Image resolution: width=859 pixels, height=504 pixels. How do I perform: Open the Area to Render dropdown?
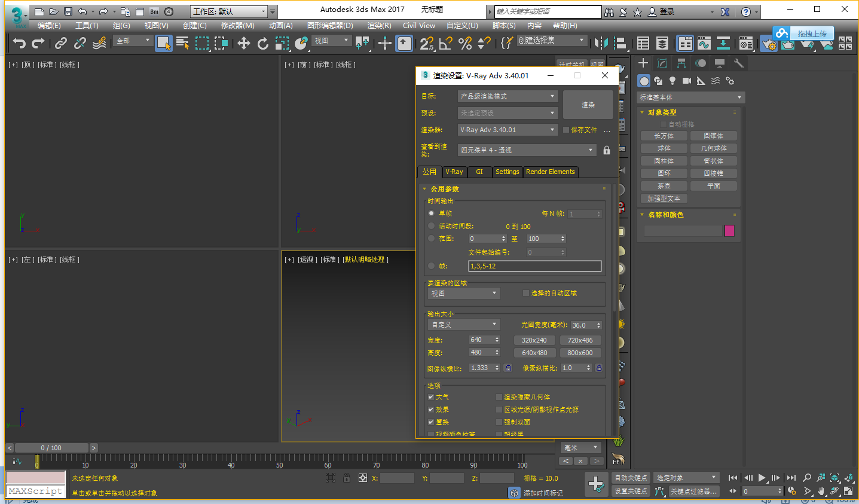coord(463,294)
